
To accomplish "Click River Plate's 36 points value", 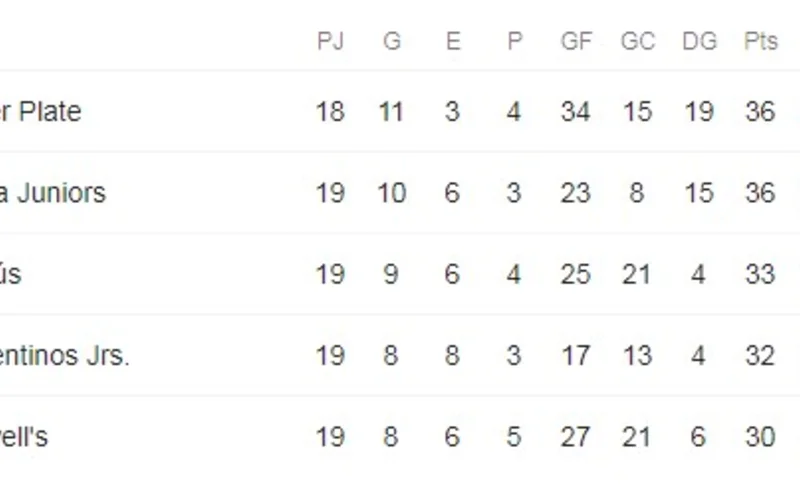I will pos(760,111).
